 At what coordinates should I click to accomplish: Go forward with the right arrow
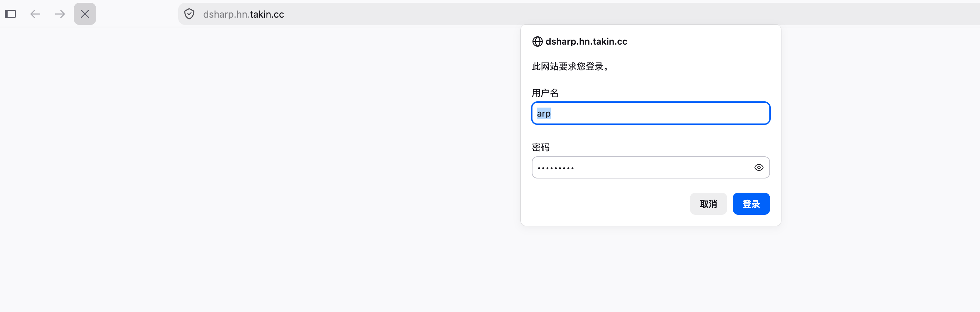[x=60, y=14]
